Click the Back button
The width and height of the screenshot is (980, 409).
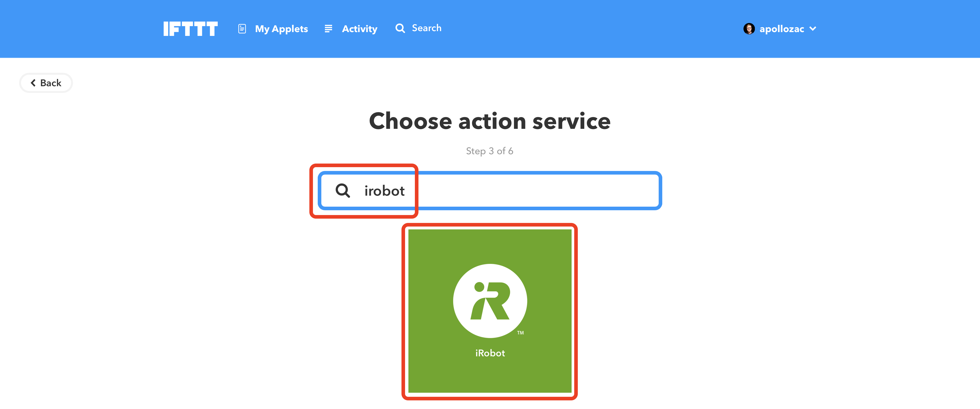[46, 83]
